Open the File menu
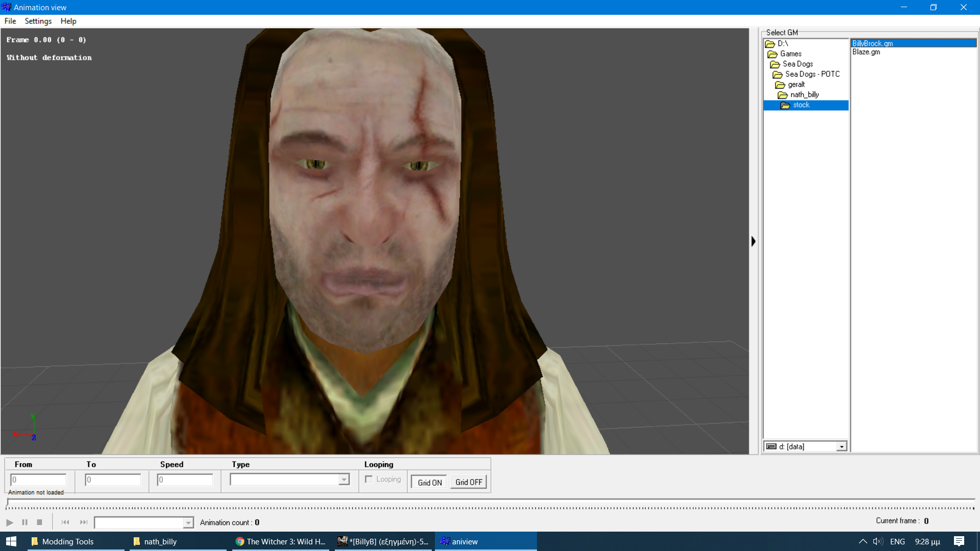 10,21
